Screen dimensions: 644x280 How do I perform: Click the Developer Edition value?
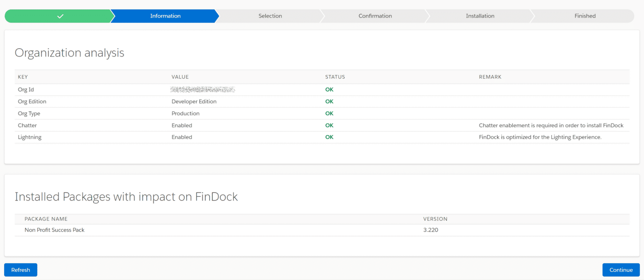tap(194, 102)
